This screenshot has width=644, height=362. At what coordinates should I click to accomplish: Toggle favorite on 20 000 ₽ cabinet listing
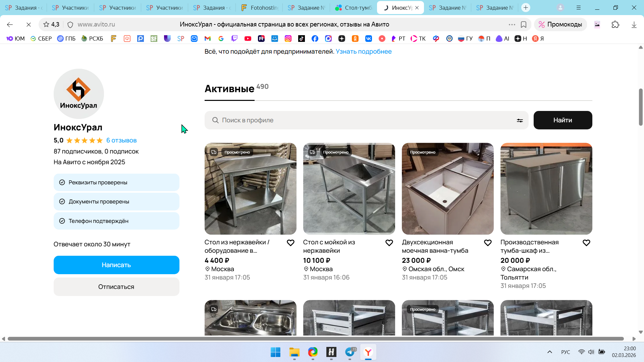pos(586,243)
